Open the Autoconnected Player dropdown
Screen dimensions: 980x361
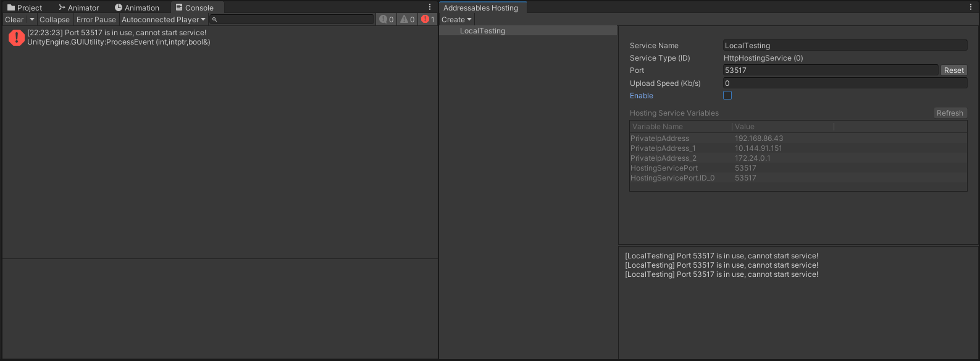click(x=163, y=20)
